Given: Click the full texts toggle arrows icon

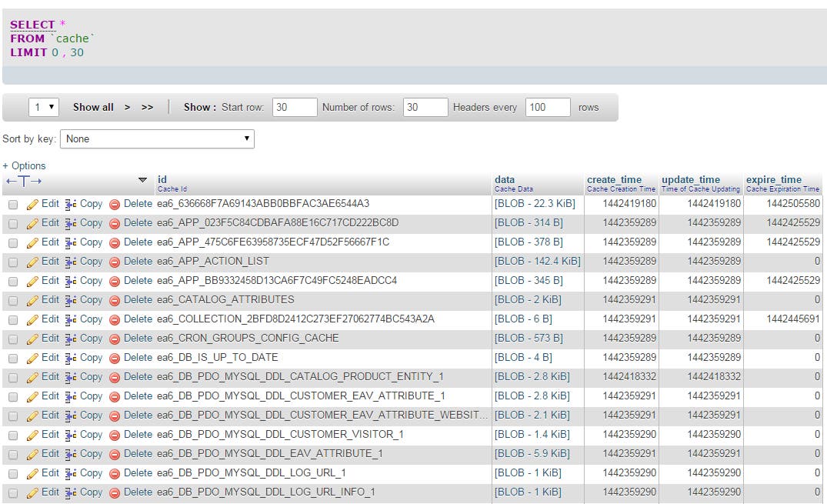Looking at the screenshot, I should click(24, 181).
